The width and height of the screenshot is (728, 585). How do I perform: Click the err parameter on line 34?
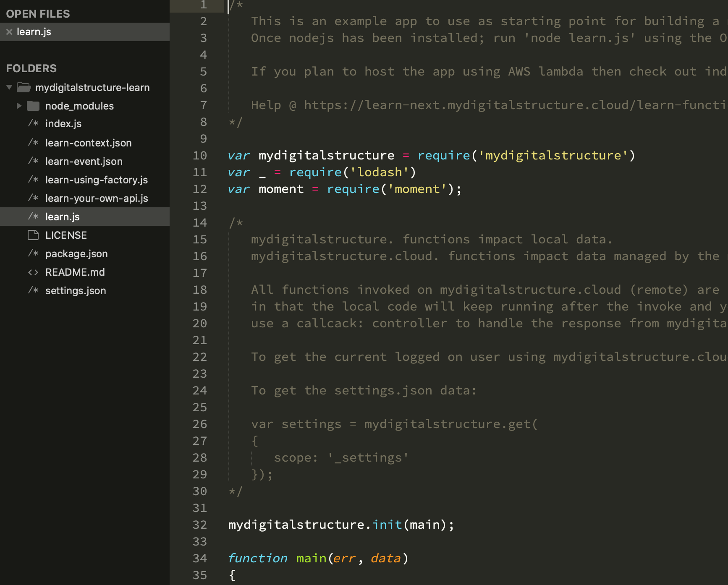click(344, 559)
